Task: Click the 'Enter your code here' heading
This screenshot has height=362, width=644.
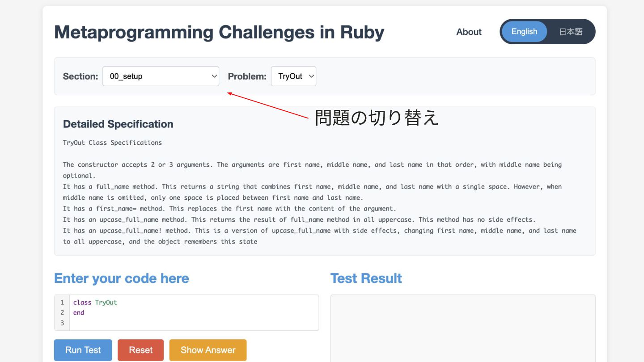Action: tap(122, 278)
